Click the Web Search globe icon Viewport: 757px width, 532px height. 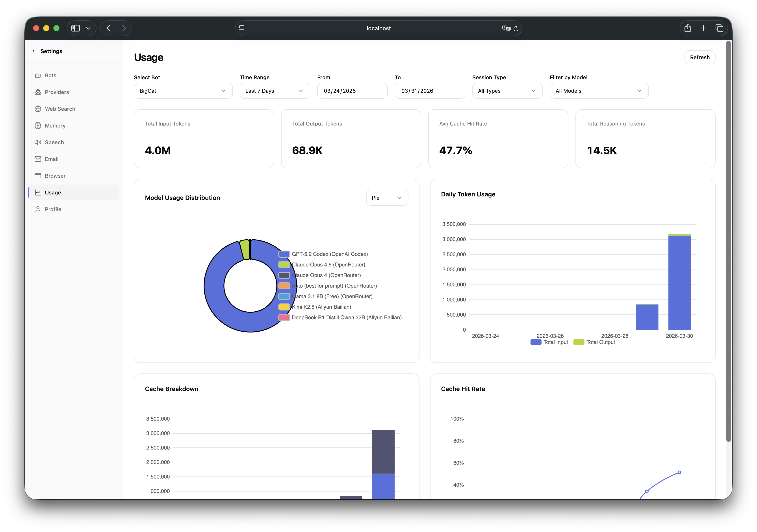(38, 109)
